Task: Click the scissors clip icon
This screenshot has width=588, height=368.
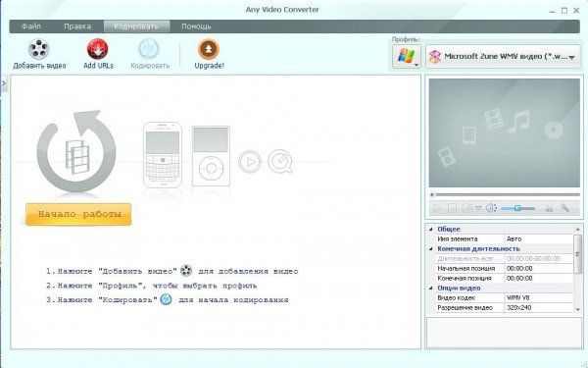Action: (x=549, y=208)
